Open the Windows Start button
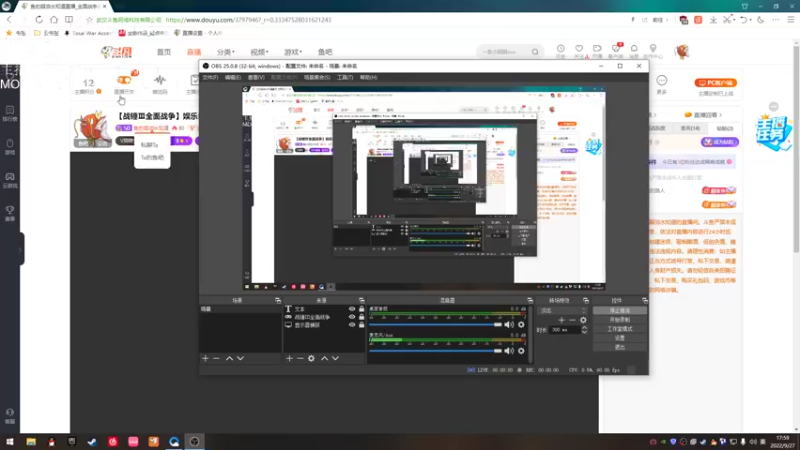The width and height of the screenshot is (800, 450). pyautogui.click(x=10, y=442)
